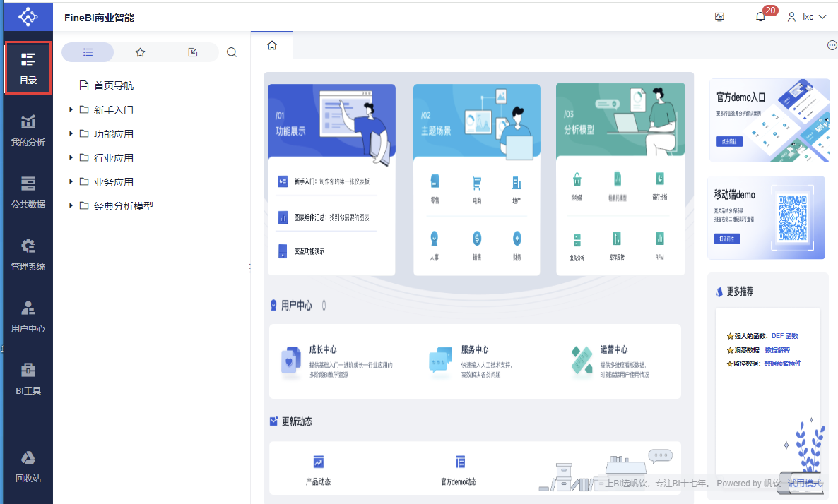
Task: Expand the 经典分析模型 folder
Action: pyautogui.click(x=71, y=205)
